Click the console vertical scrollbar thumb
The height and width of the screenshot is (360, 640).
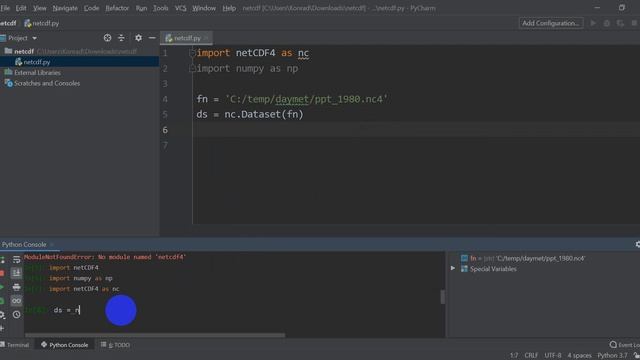(443, 297)
